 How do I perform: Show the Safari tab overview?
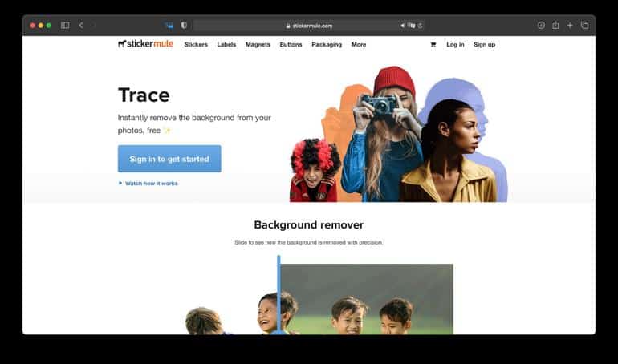click(584, 26)
